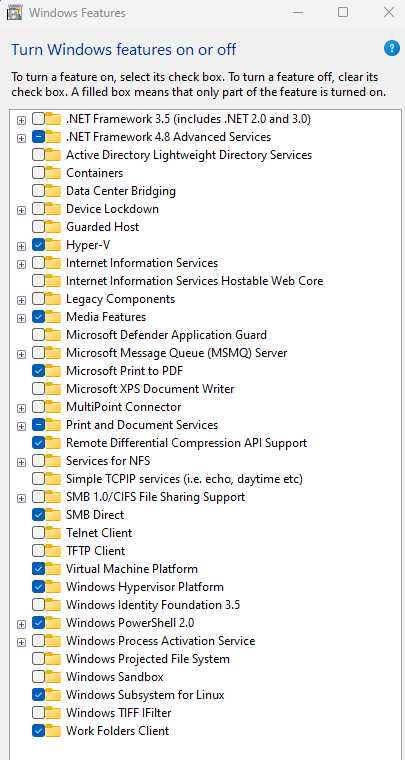
Task: Enable Simple TCPIP services checkbox
Action: [38, 479]
